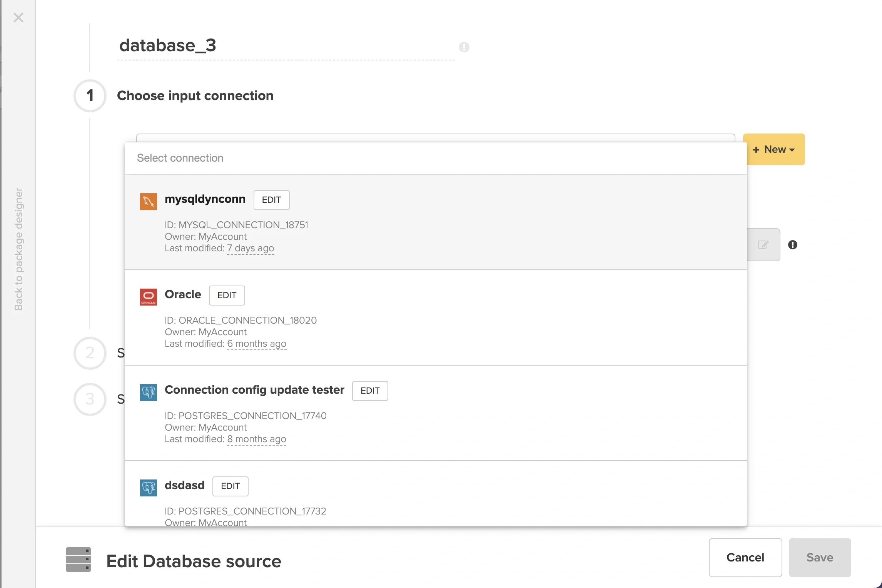This screenshot has width=882, height=588.
Task: Click ID POSTGRES_CONNECTION_17740 text
Action: coord(246,416)
